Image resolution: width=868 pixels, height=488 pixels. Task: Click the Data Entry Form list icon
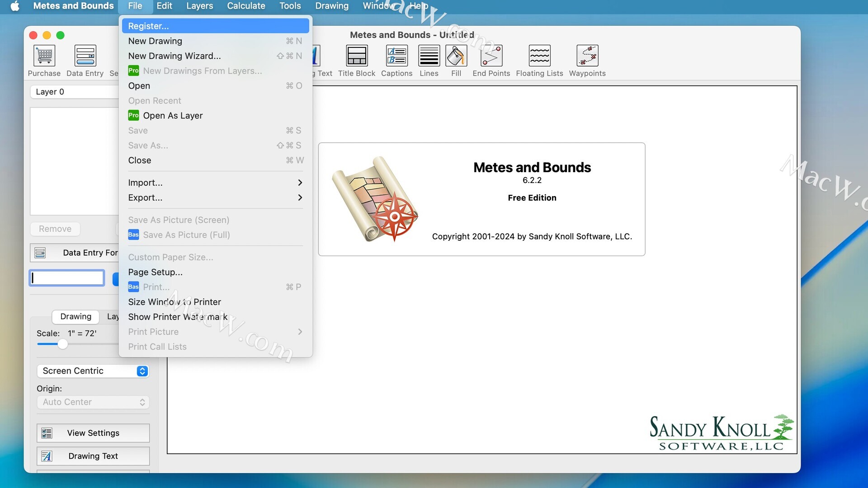point(40,253)
